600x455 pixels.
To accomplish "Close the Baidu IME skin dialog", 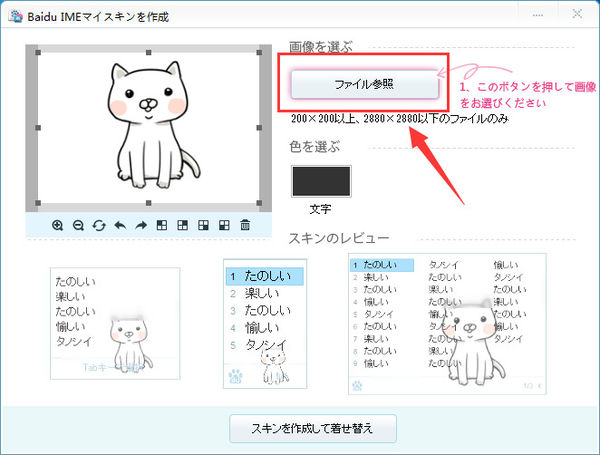I will (x=577, y=14).
